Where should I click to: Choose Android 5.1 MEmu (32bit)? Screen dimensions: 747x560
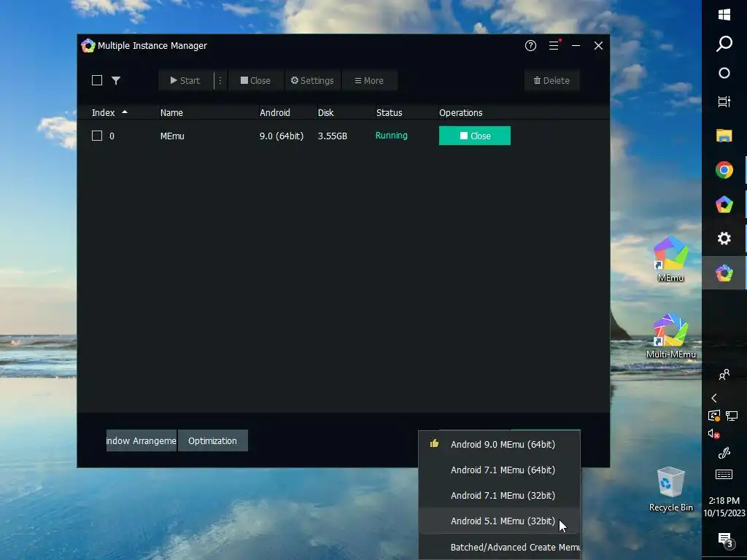[499, 521]
